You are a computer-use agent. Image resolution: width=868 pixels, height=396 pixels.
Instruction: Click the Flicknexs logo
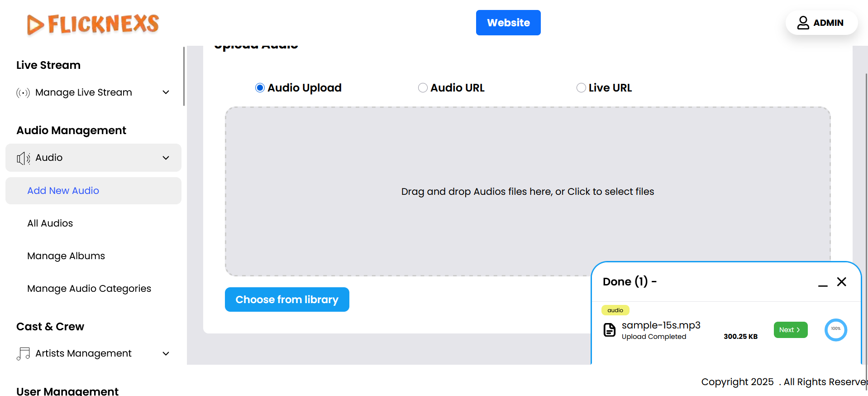pyautogui.click(x=93, y=24)
